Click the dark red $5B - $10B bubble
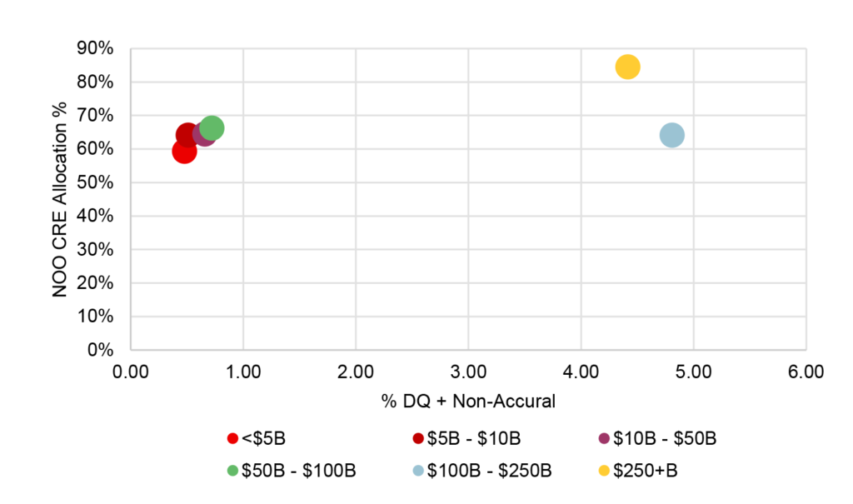The image size is (853, 504). click(x=187, y=135)
